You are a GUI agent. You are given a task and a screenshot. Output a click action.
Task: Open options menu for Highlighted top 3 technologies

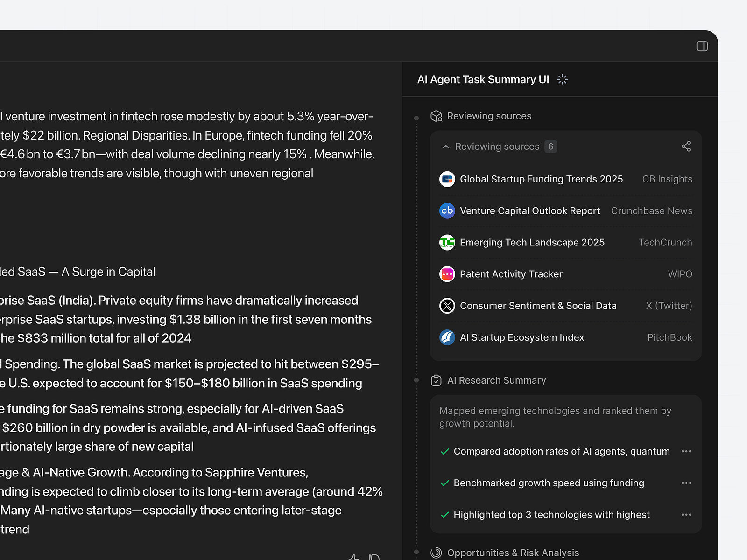(686, 514)
